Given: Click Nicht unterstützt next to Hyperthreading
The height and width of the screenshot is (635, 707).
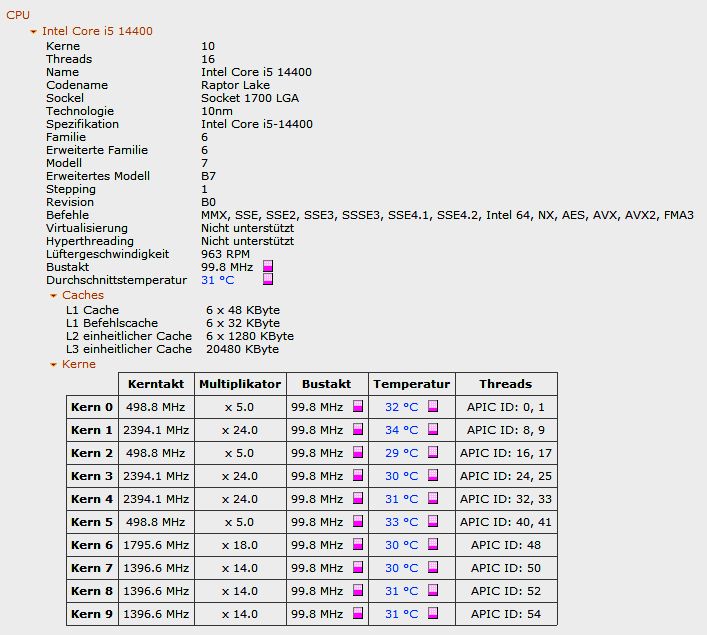Looking at the screenshot, I should point(248,241).
